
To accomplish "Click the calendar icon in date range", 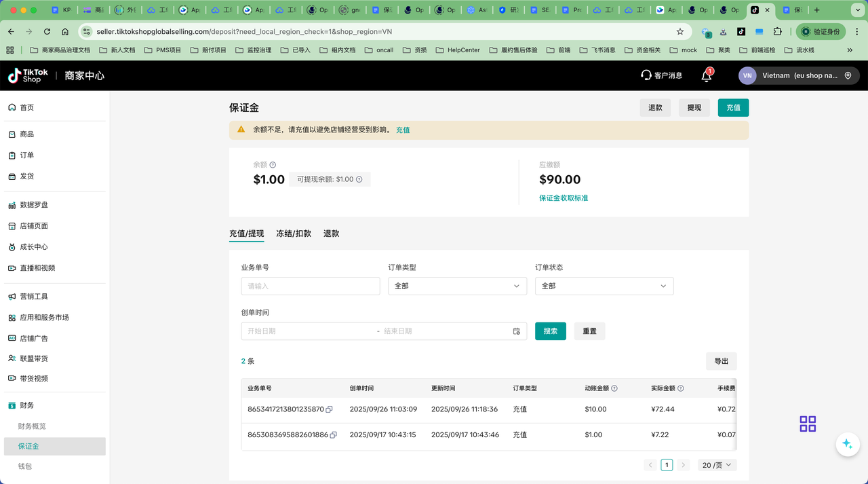I will pos(516,331).
